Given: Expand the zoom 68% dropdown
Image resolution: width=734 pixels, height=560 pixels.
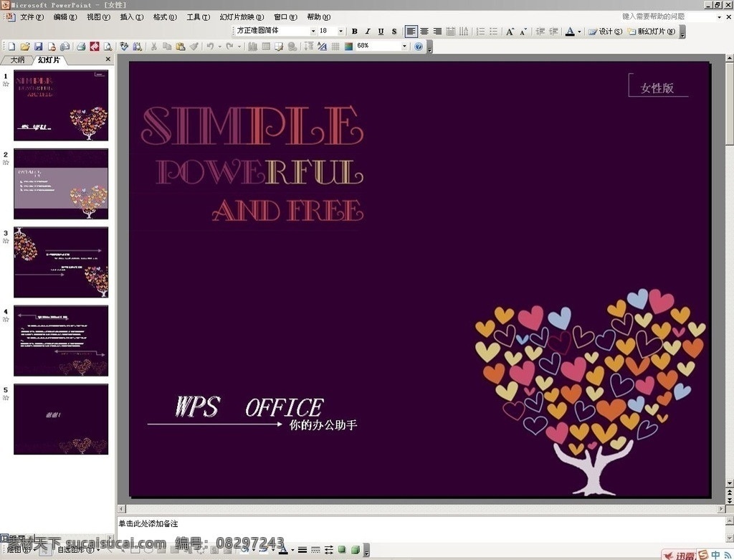Looking at the screenshot, I should 404,47.
